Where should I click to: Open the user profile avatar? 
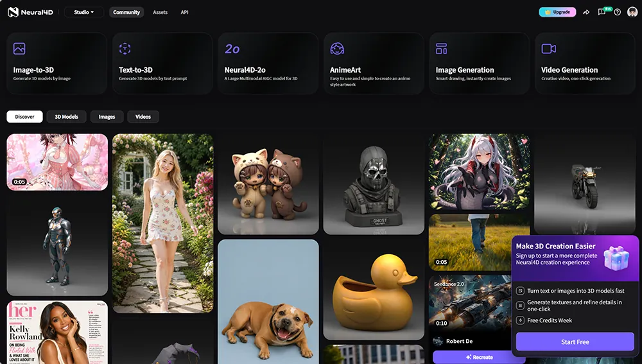click(x=632, y=12)
